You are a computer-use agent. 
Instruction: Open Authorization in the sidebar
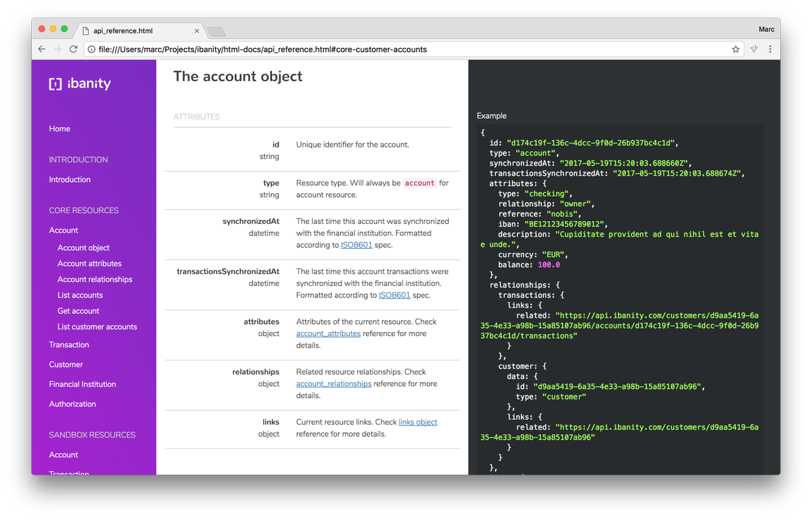(72, 404)
